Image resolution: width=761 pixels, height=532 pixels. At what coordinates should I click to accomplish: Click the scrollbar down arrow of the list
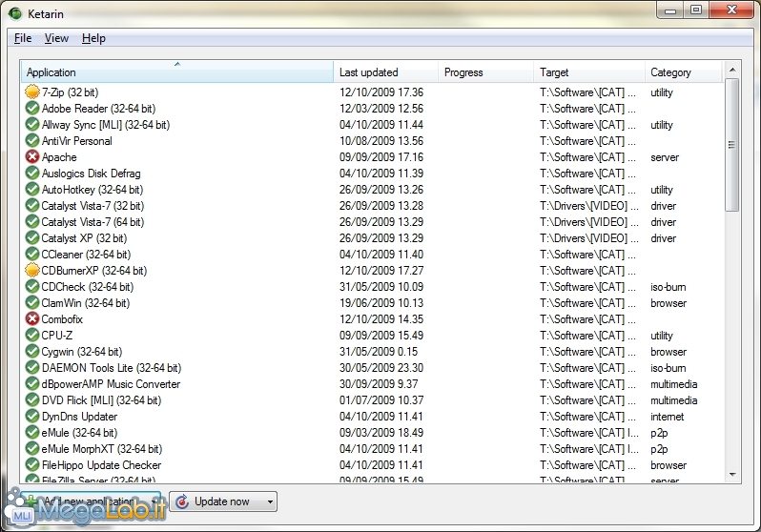[x=732, y=474]
